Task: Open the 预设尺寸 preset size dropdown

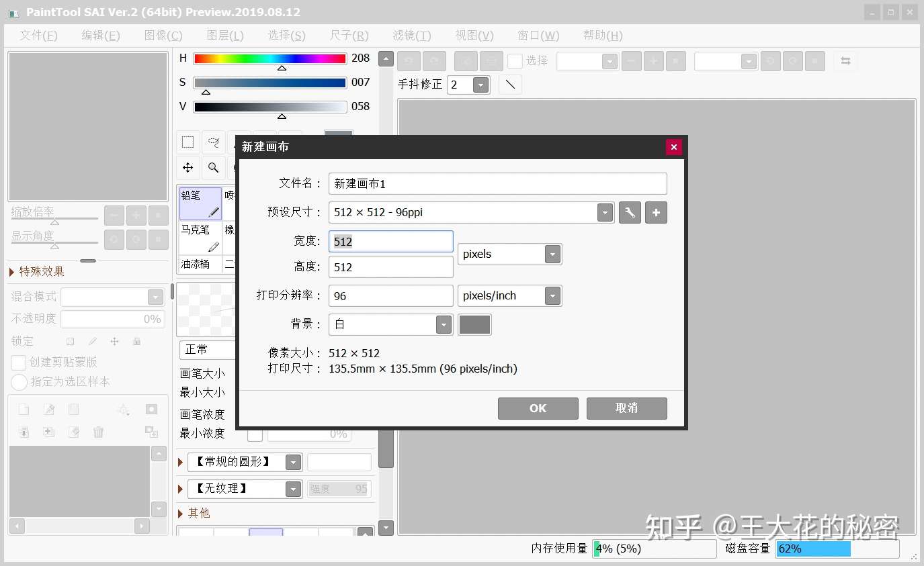Action: pyautogui.click(x=604, y=212)
